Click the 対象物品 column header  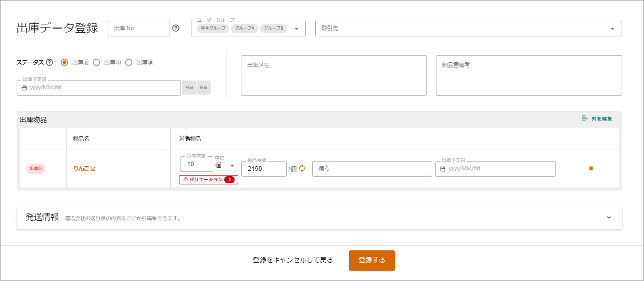click(190, 139)
